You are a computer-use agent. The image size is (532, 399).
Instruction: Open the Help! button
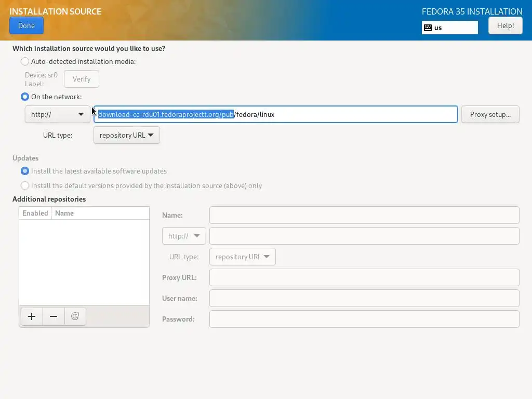tap(505, 26)
